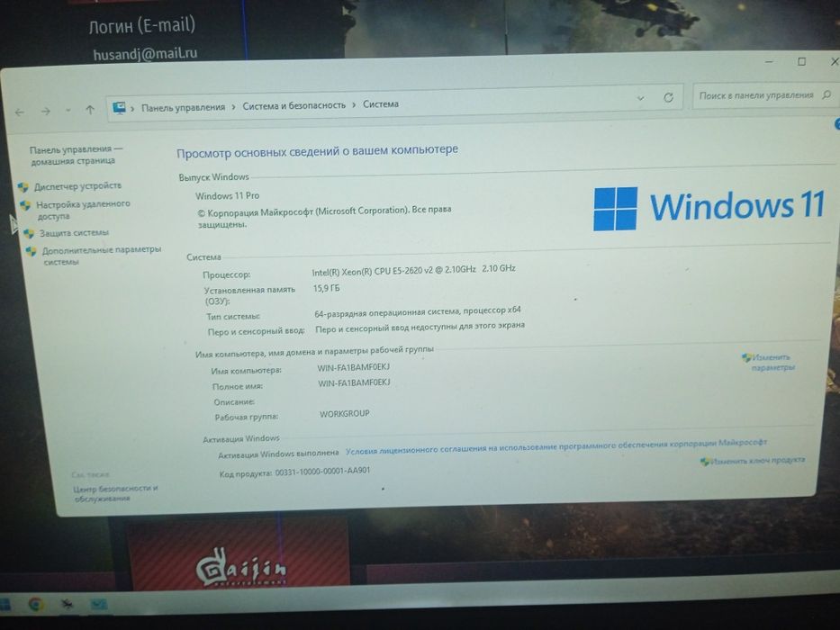Viewport: 840px width, 630px height.
Task: Open Chrome from the taskbar
Action: (36, 604)
